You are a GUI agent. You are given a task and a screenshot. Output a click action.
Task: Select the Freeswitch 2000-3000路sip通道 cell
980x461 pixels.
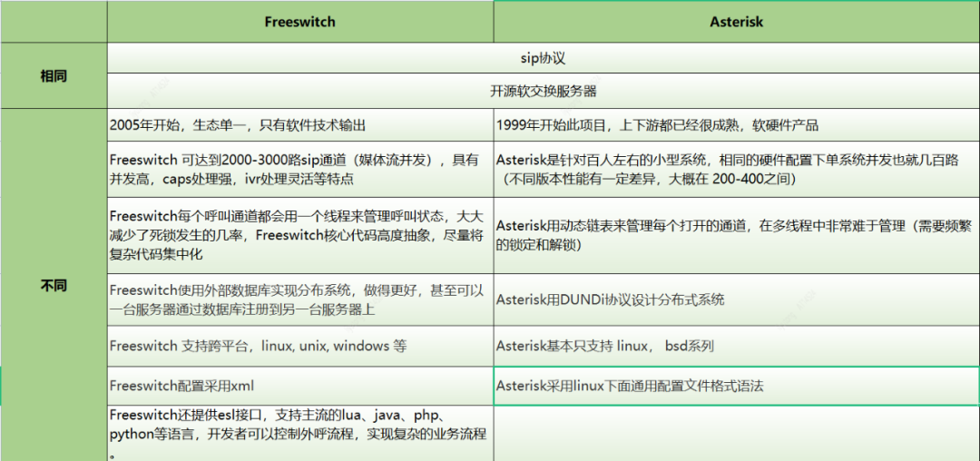click(x=300, y=170)
